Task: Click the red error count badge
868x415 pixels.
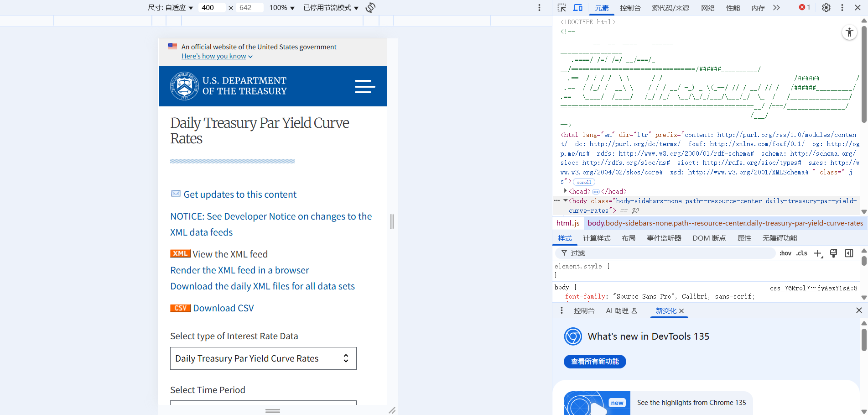Action: pos(805,7)
